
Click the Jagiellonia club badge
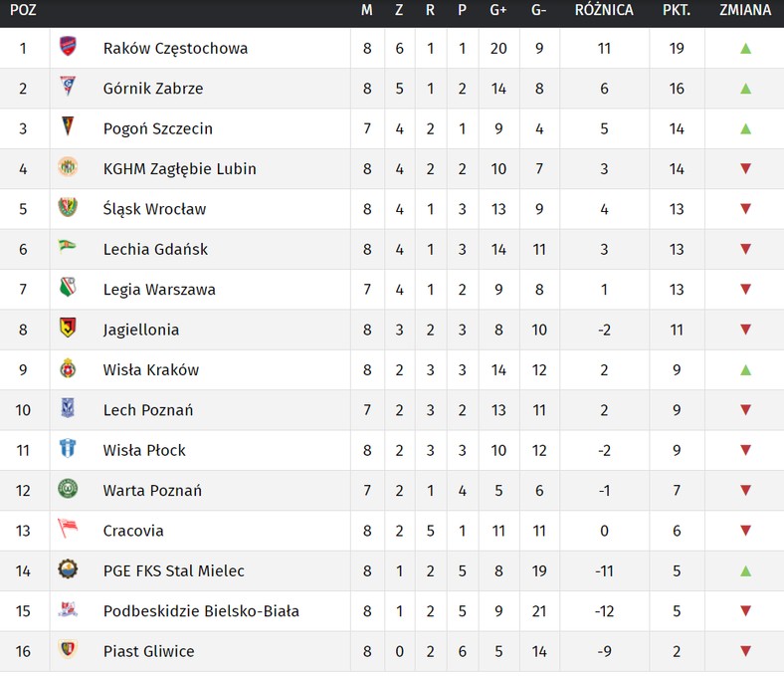68,328
